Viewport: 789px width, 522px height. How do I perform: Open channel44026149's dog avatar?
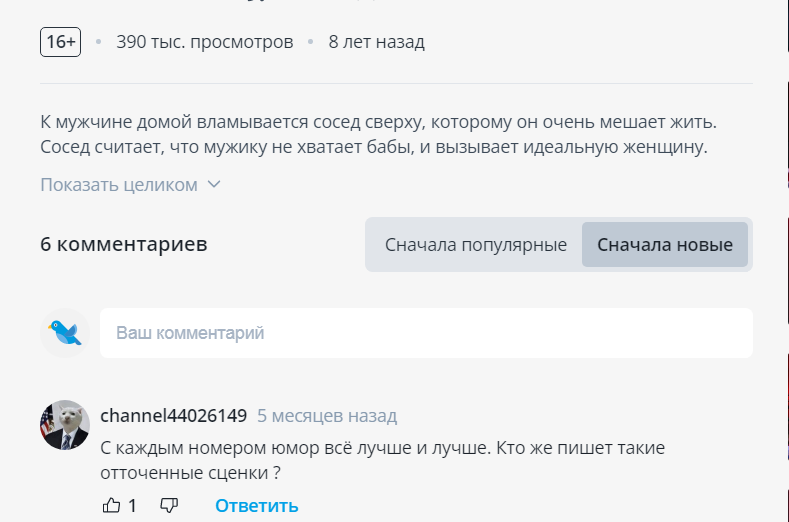tap(65, 425)
